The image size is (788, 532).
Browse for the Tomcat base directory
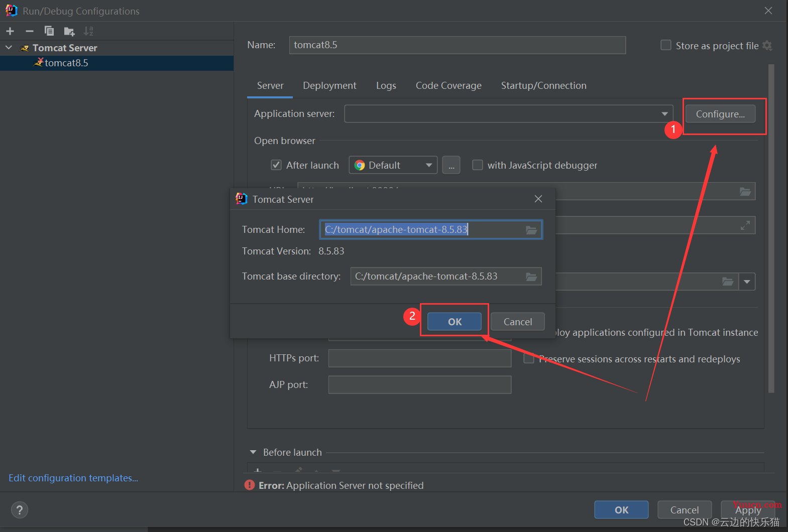tap(531, 277)
